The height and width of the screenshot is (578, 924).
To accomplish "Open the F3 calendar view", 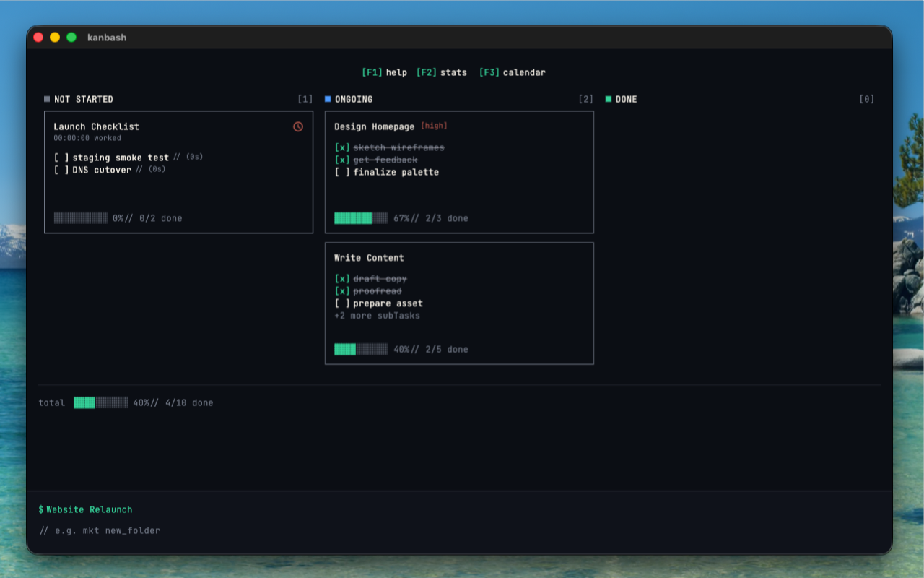I will [x=513, y=72].
